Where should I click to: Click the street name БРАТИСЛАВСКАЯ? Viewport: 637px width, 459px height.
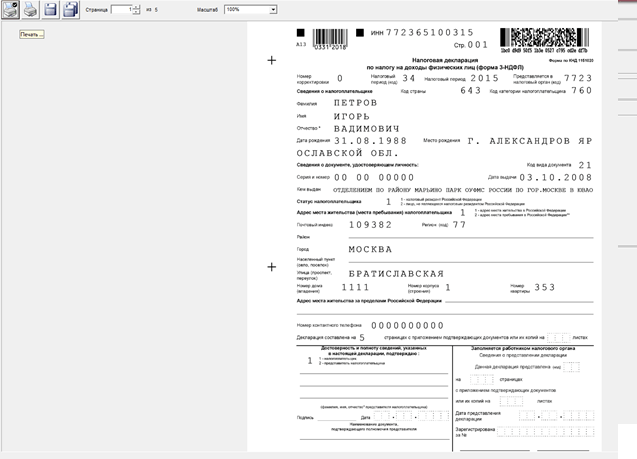pos(396,274)
